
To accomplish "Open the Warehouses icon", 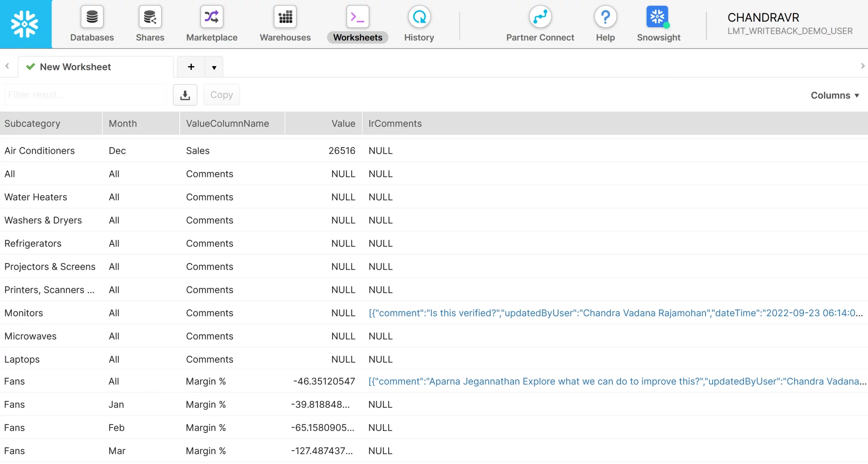I will tap(285, 17).
